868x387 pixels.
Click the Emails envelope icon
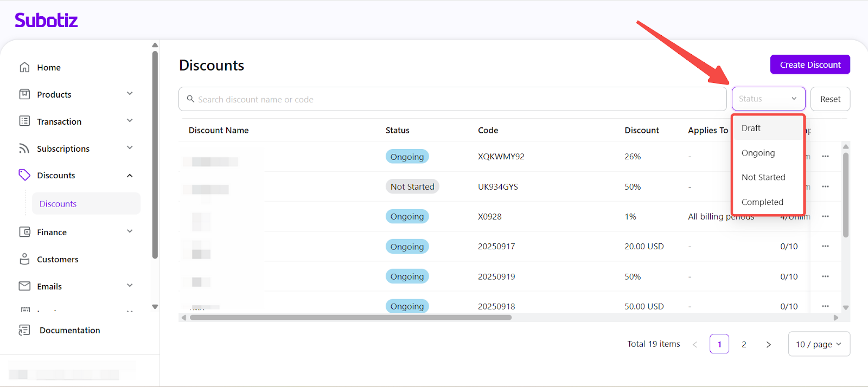24,286
